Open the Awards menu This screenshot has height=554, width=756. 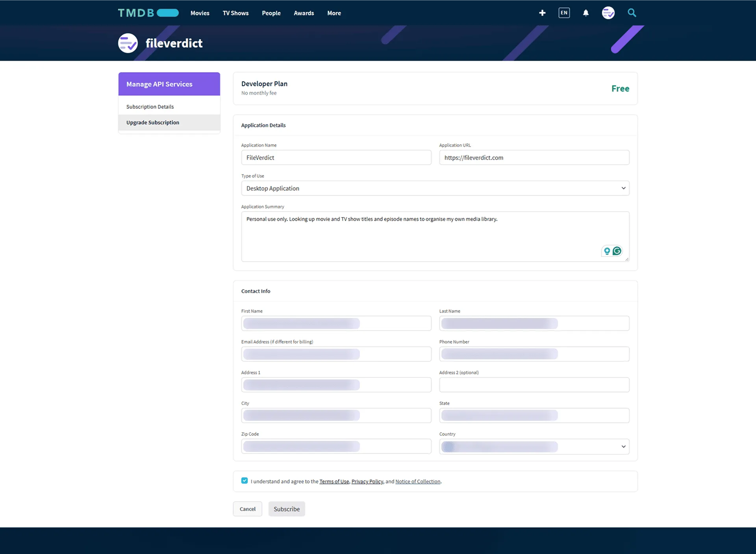tap(304, 13)
